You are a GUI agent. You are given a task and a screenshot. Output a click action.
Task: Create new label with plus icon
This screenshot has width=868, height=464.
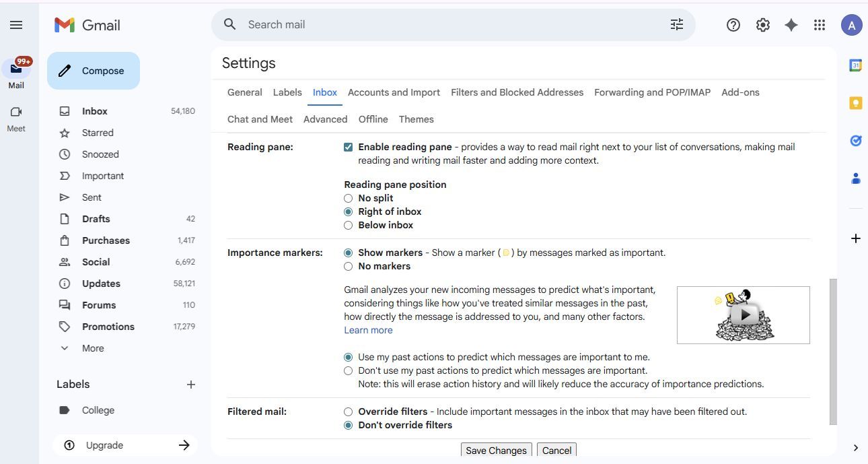(190, 385)
